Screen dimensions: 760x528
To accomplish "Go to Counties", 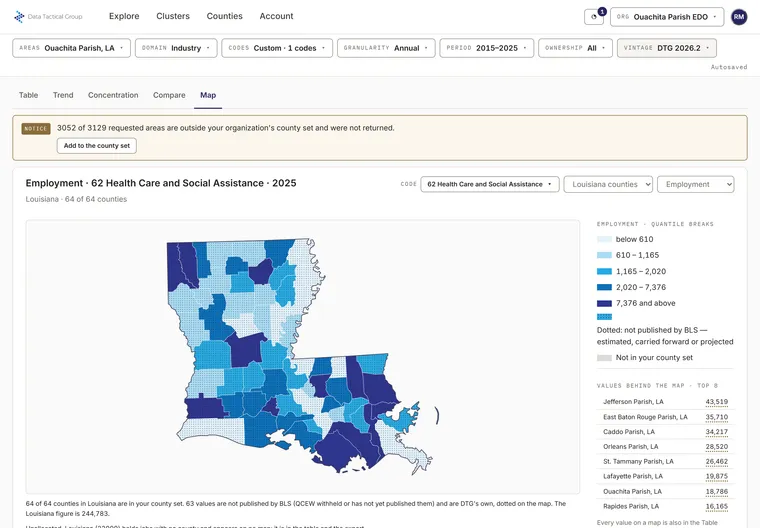I will point(224,16).
